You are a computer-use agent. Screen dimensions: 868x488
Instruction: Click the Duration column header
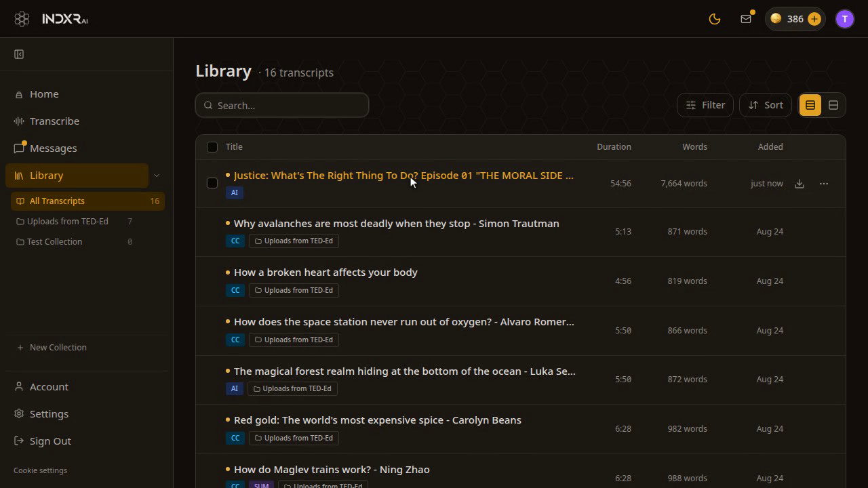coord(614,147)
